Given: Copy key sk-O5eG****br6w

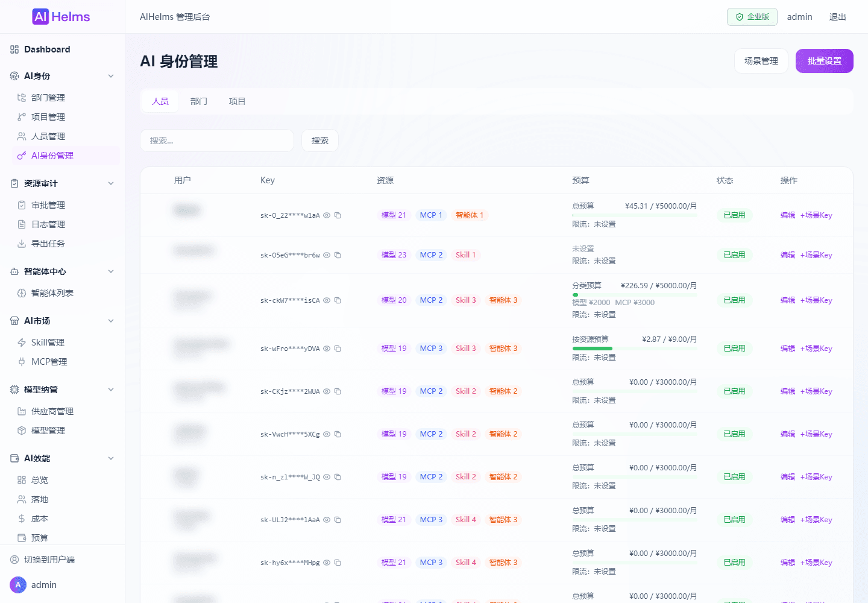Looking at the screenshot, I should pyautogui.click(x=338, y=255).
